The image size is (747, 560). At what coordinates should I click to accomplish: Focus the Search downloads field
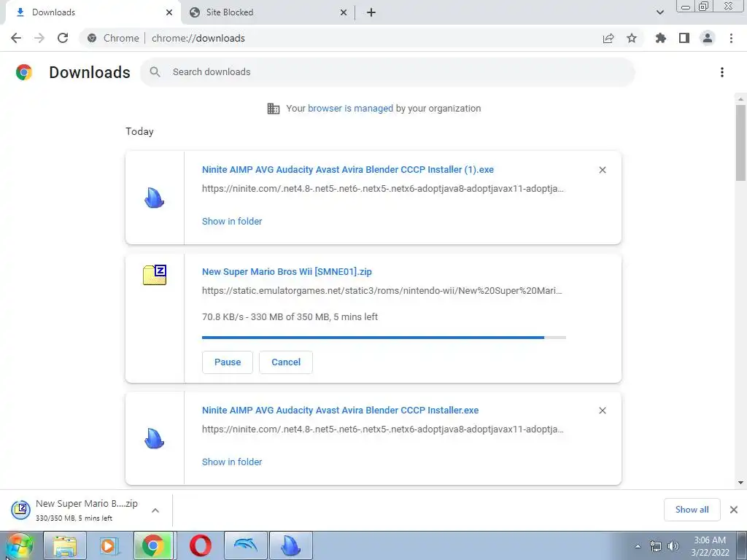[387, 72]
